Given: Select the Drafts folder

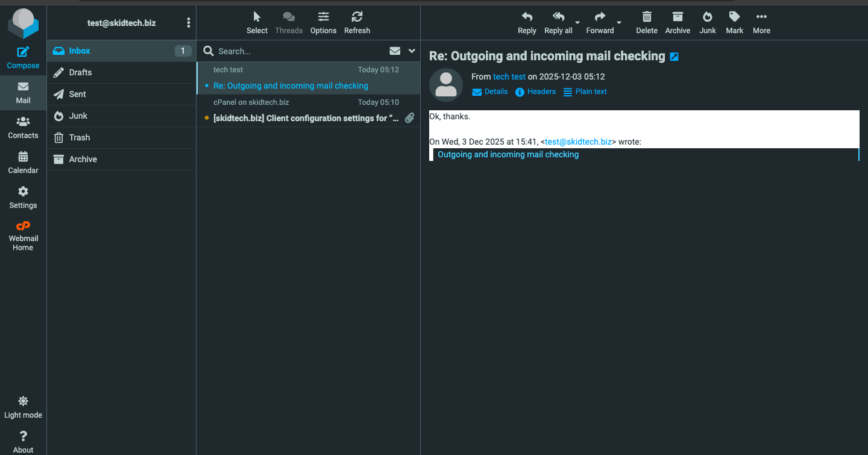Looking at the screenshot, I should (80, 72).
